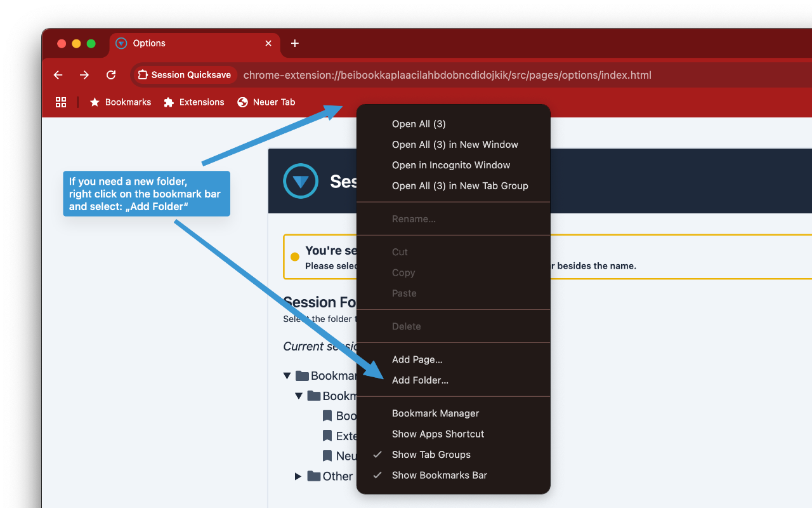The height and width of the screenshot is (508, 812).
Task: Collapse the top-level Bookmarks folder triangle
Action: pyautogui.click(x=287, y=376)
